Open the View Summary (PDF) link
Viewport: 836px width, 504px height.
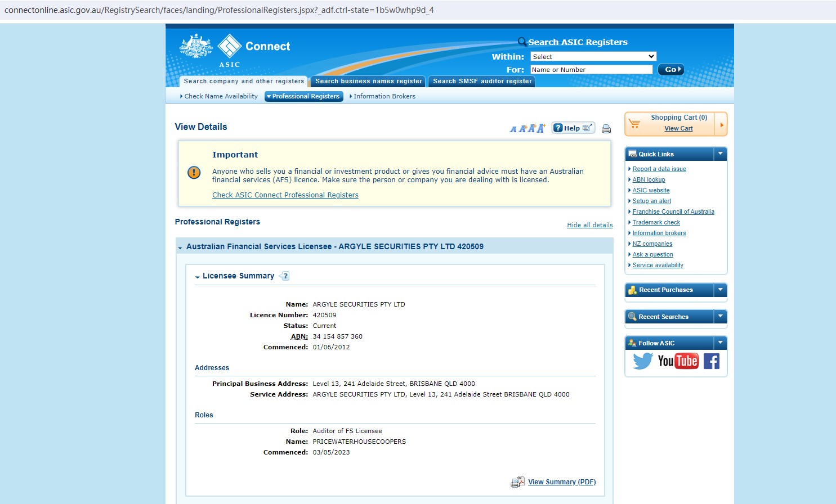(x=562, y=482)
